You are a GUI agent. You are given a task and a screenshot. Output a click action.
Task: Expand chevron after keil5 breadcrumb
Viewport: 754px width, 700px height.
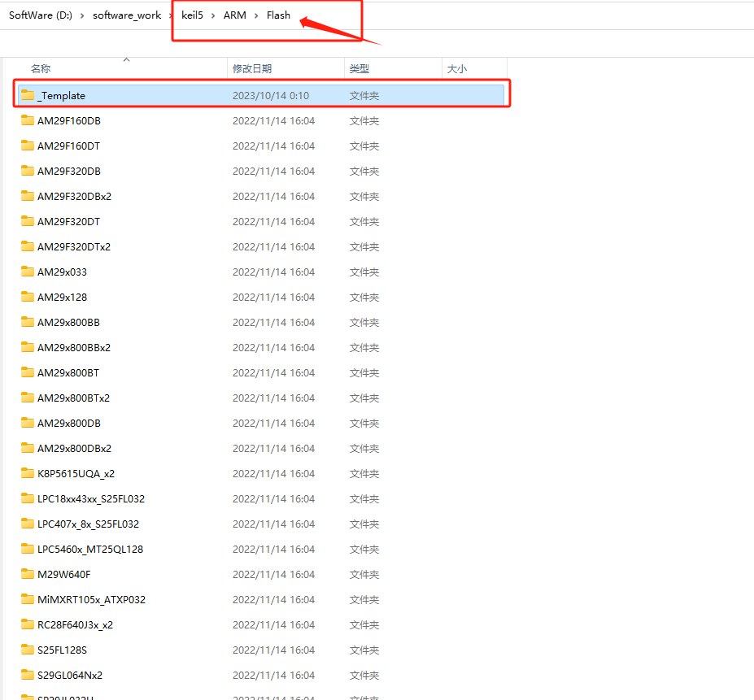(213, 16)
